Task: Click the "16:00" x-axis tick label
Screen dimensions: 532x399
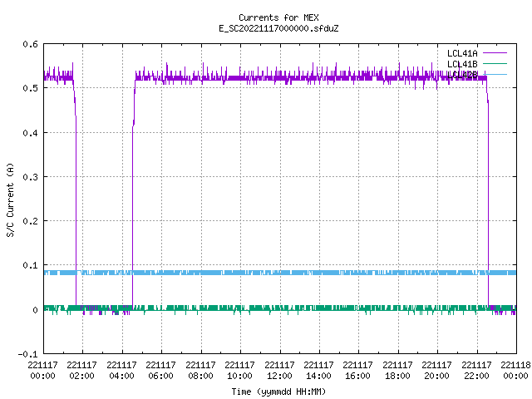Action: point(358,376)
